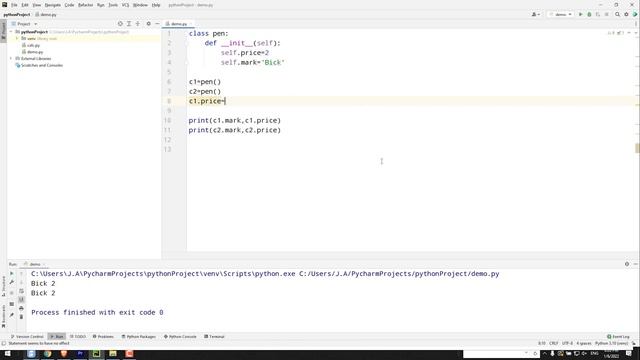The image size is (640, 360).
Task: Open Run panel gear options
Action: 627,264
